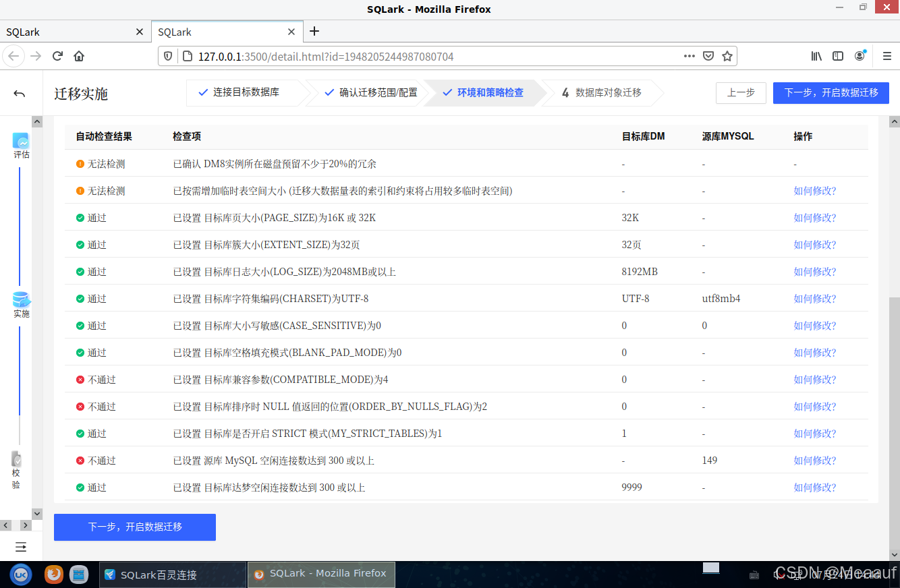Screen dimensions: 900x588
Task: Launch Firefox from taskbar icon
Action: 54,575
